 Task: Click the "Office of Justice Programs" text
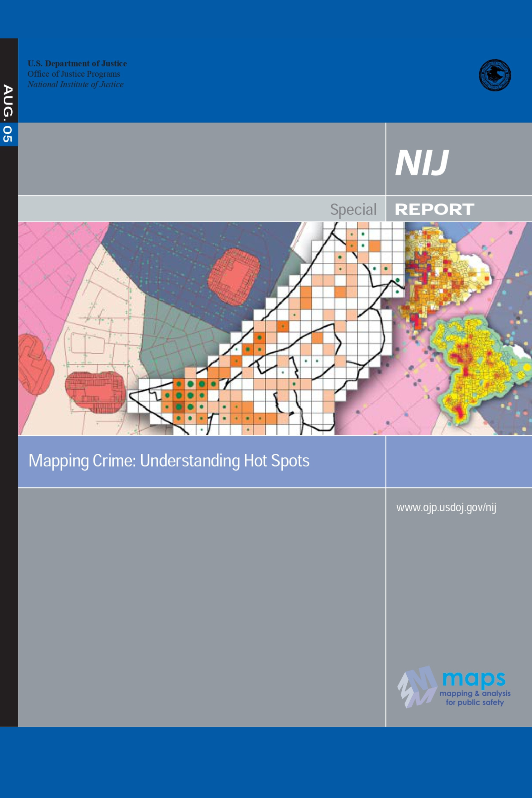point(73,74)
